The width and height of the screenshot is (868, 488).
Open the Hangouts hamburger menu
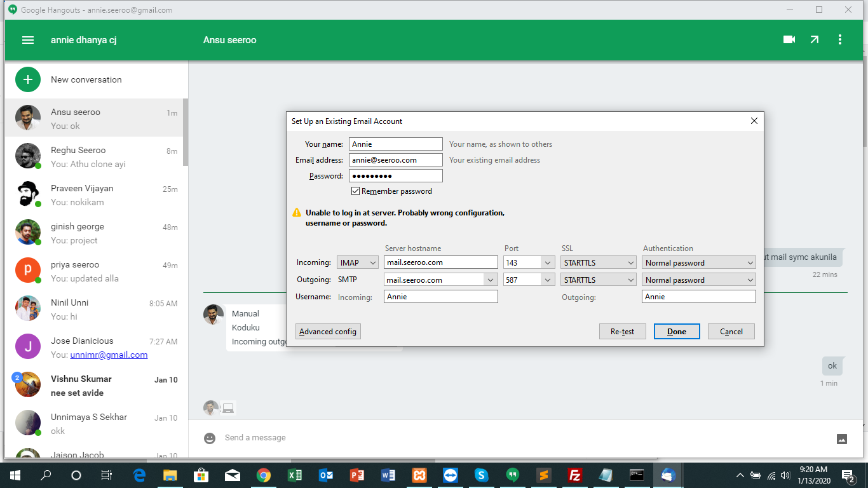28,40
